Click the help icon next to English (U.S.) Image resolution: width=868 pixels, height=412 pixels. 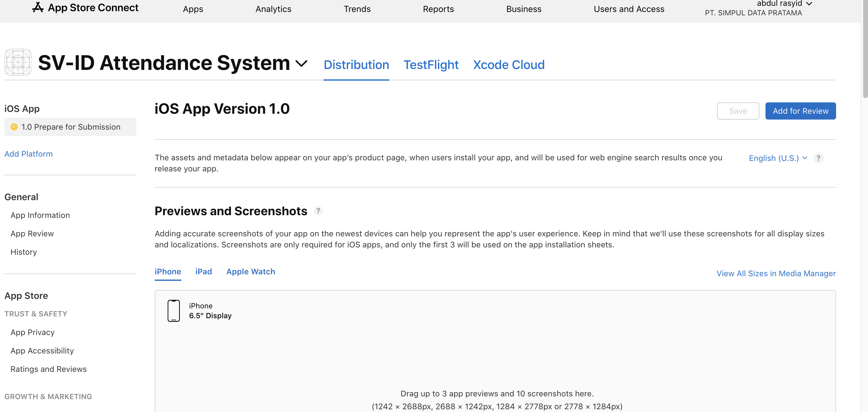(818, 158)
